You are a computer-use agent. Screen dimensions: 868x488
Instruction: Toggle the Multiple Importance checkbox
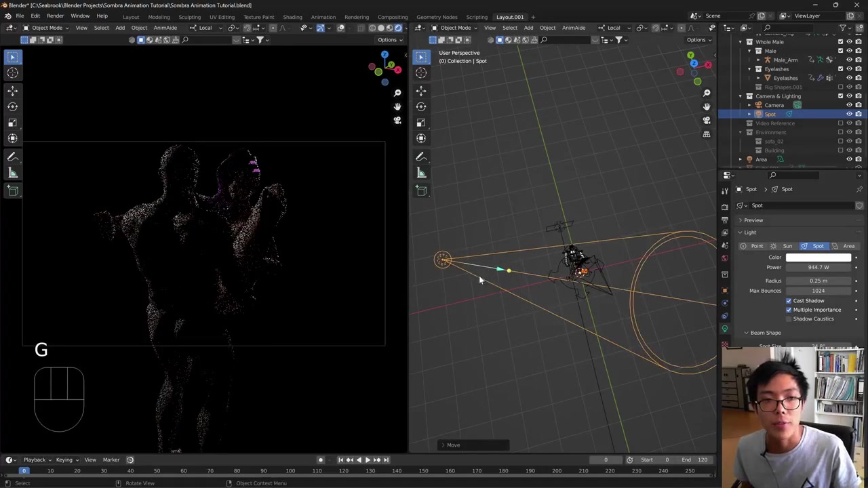click(x=789, y=310)
